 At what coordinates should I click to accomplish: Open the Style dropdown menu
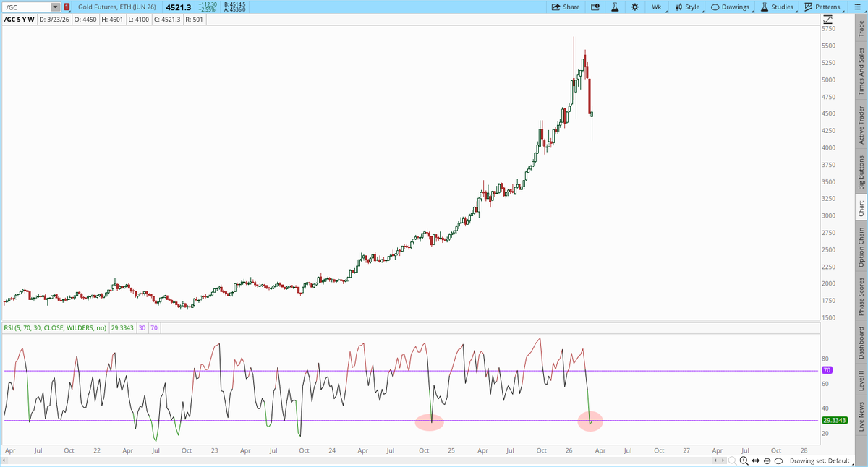(688, 7)
